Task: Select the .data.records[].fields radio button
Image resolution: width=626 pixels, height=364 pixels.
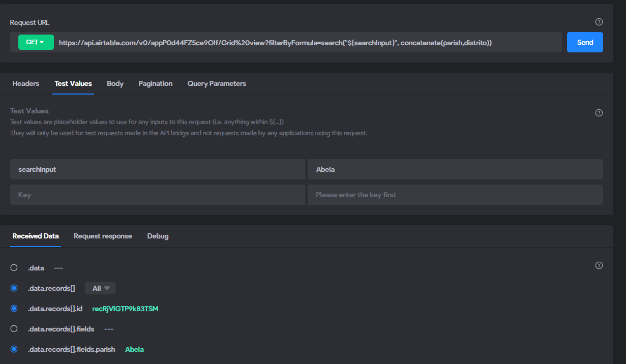Action: 14,329
